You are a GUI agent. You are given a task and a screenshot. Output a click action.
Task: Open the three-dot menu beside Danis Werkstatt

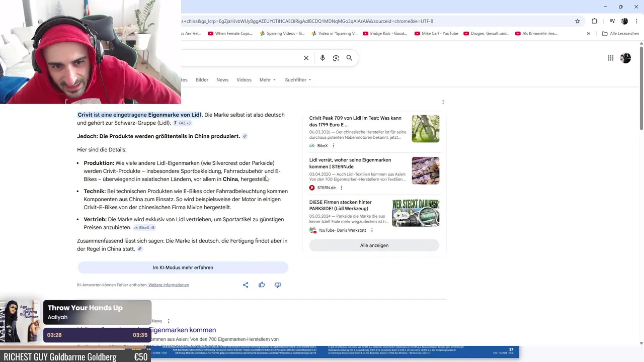372,230
